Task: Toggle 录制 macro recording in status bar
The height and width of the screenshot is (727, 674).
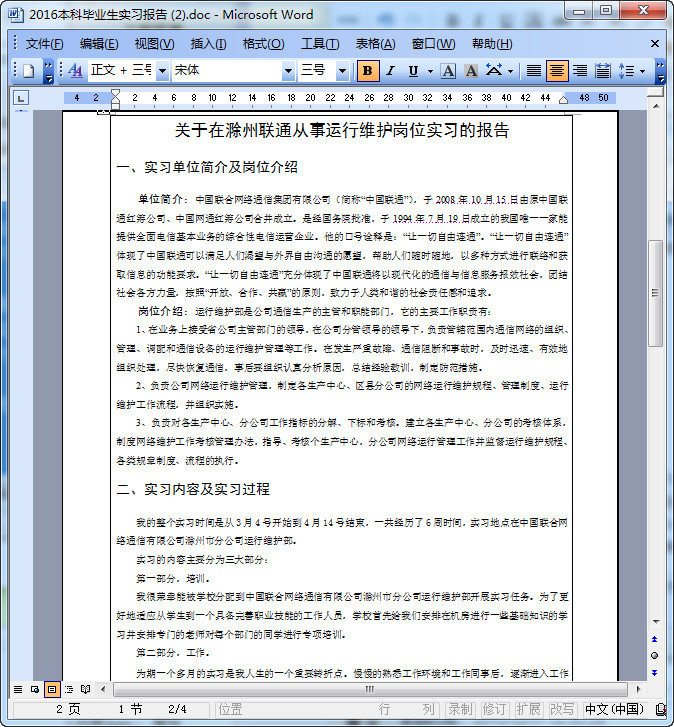Action: pos(460,709)
